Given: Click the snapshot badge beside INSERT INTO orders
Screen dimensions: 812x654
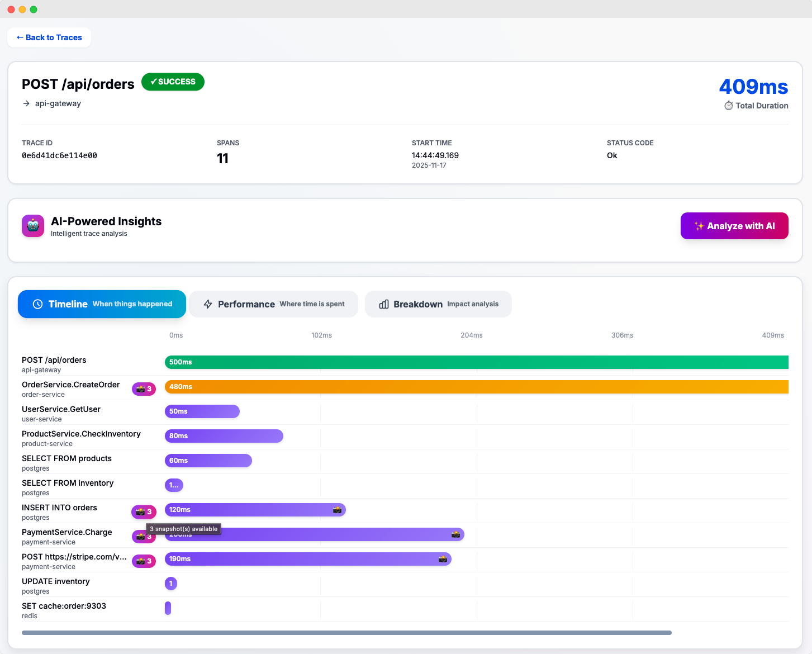Looking at the screenshot, I should pos(144,511).
